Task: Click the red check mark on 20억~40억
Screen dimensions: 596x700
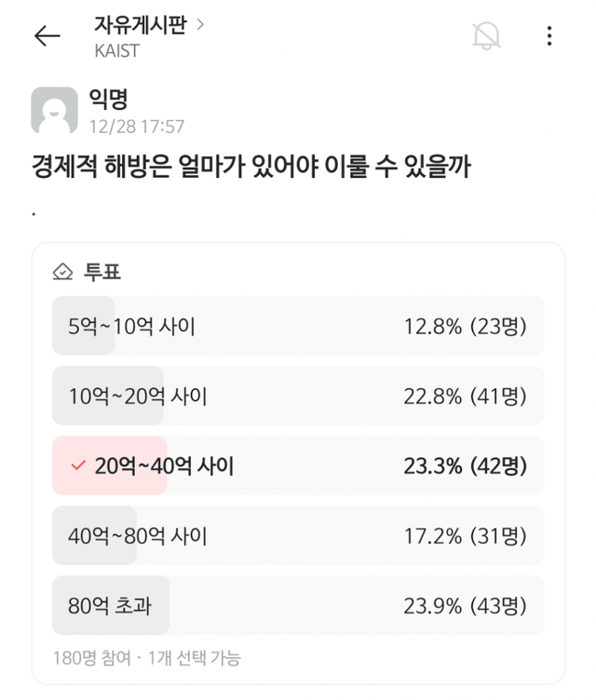Action: pyautogui.click(x=78, y=465)
